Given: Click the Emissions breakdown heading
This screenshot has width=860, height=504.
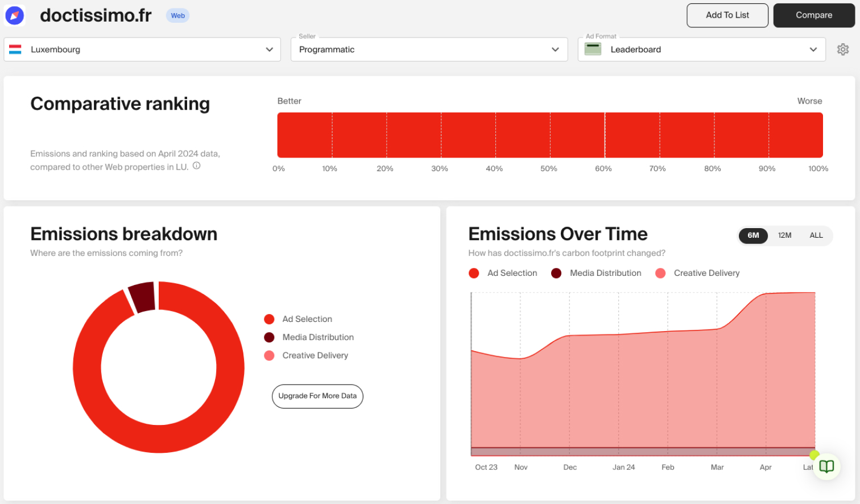Looking at the screenshot, I should [x=124, y=234].
